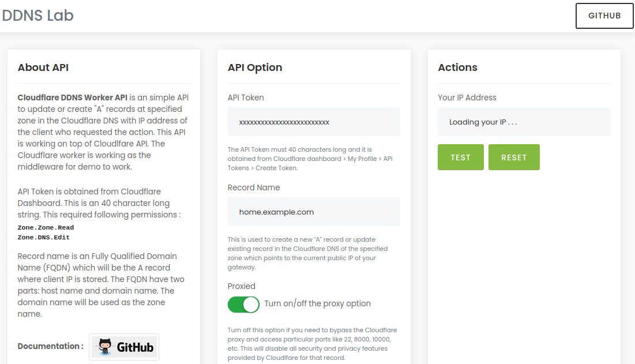635x364 pixels.
Task: Click 'Turn on/off the proxy option' label
Action: coord(317,303)
